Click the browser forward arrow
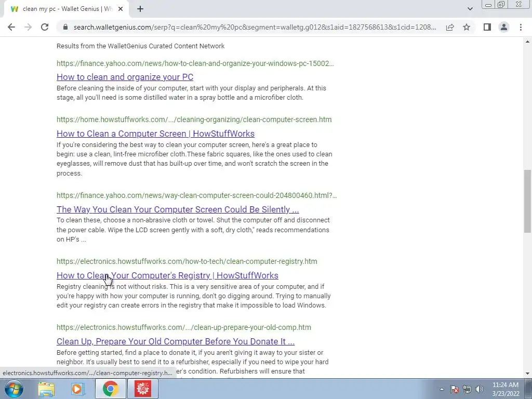 point(28,27)
